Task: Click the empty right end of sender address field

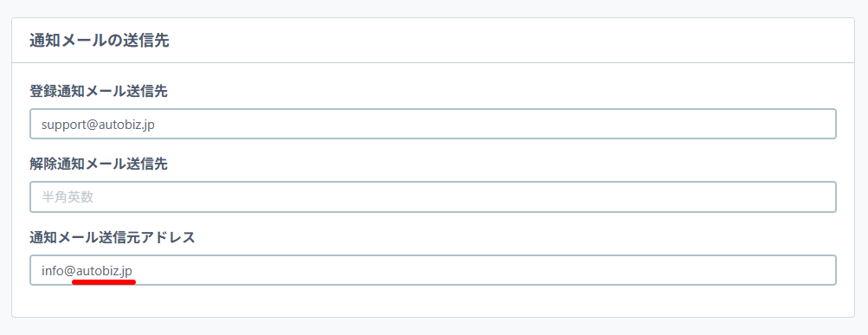Action: (x=775, y=270)
